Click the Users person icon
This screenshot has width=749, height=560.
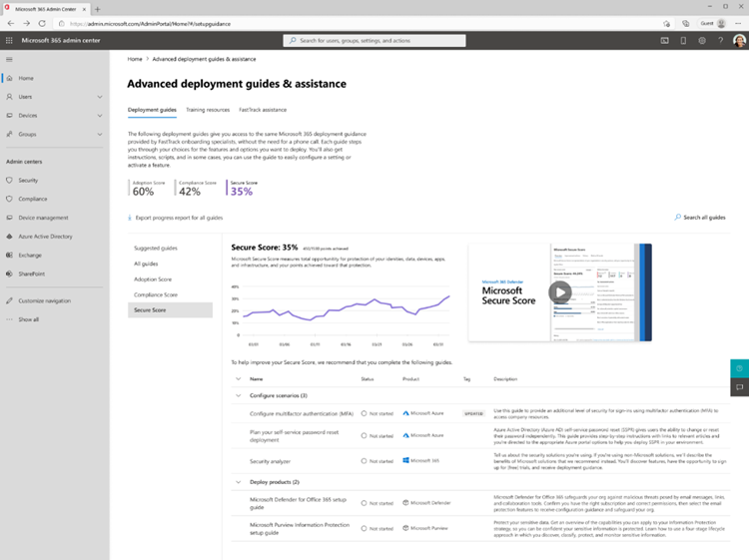(x=10, y=97)
